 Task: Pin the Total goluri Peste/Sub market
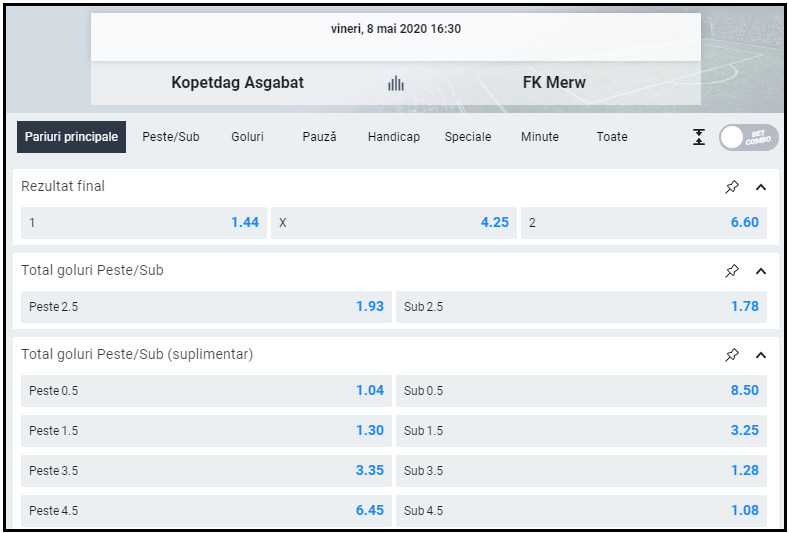[x=732, y=271]
